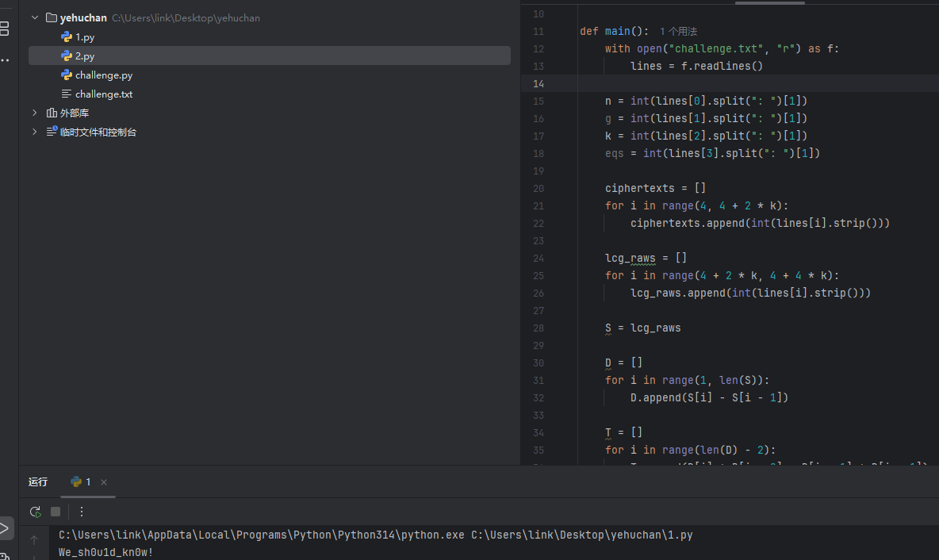Select 2.py in the project tree
This screenshot has width=939, height=560.
click(x=85, y=56)
